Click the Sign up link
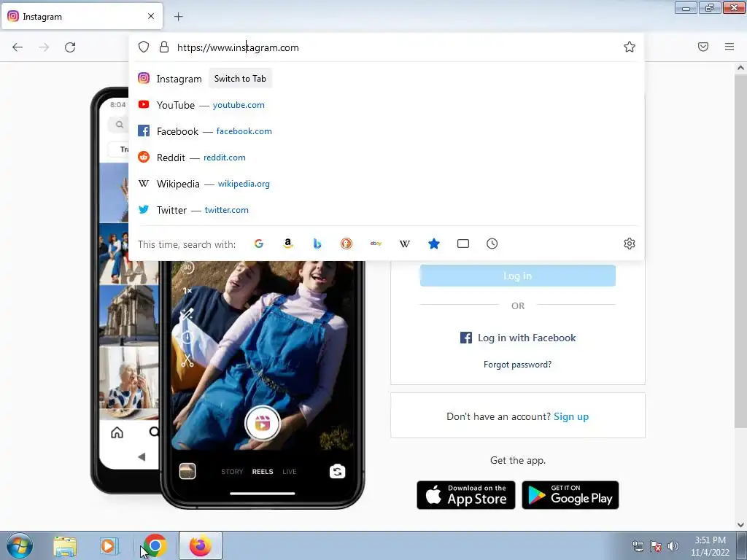Viewport: 747px width, 560px height. [x=571, y=416]
